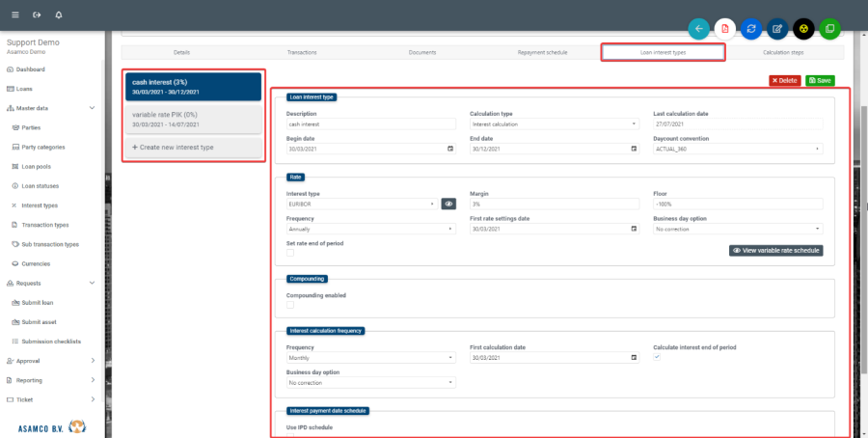
Task: Click the teal back arrow button
Action: 699,29
